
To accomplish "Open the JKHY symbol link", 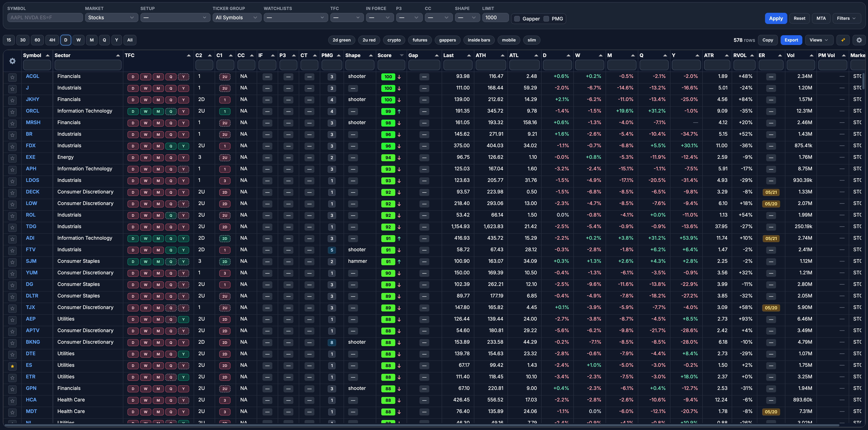I will (32, 99).
